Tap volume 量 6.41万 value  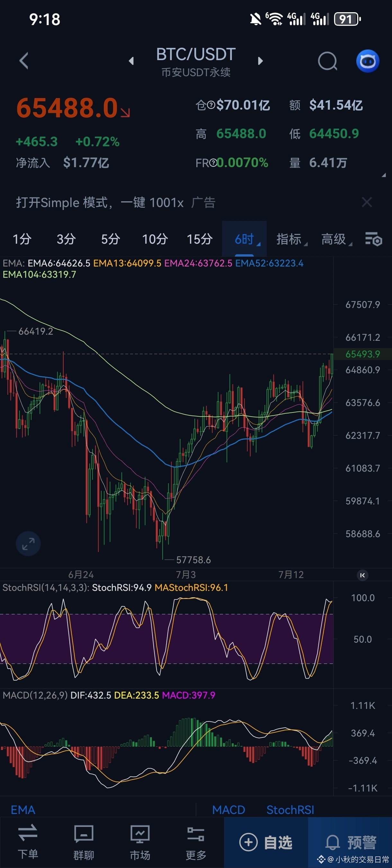point(328,163)
